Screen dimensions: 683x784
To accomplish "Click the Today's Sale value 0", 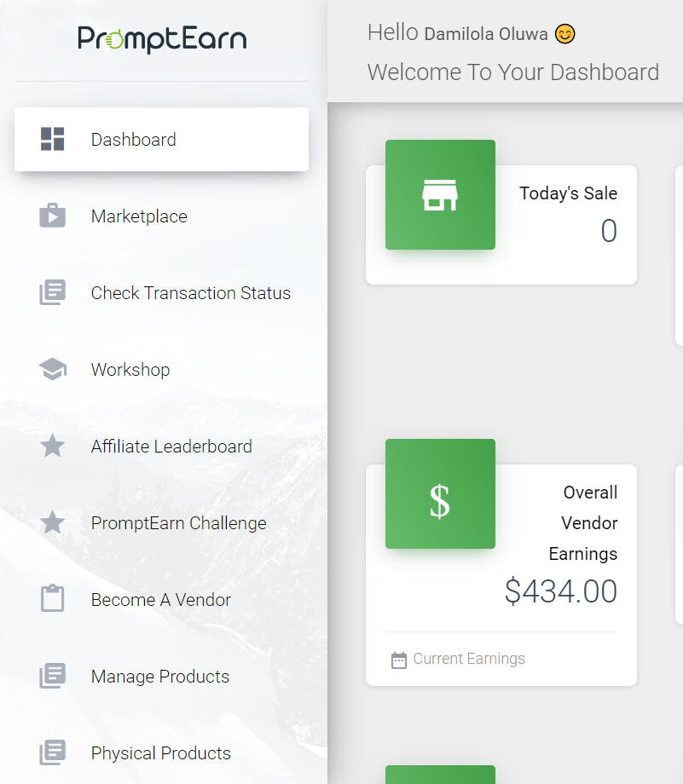I will click(609, 230).
